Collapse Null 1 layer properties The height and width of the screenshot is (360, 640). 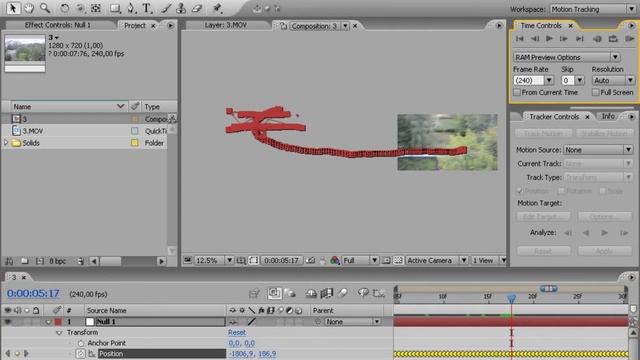49,322
